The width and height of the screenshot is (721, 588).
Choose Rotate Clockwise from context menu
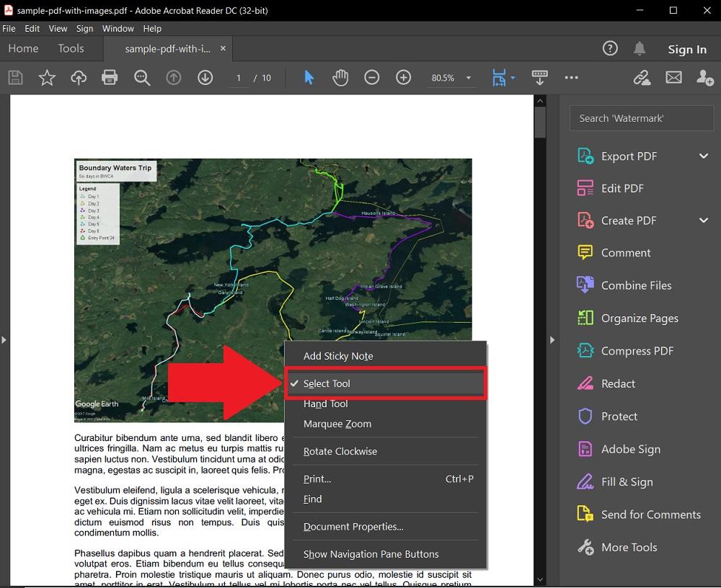(x=385, y=452)
